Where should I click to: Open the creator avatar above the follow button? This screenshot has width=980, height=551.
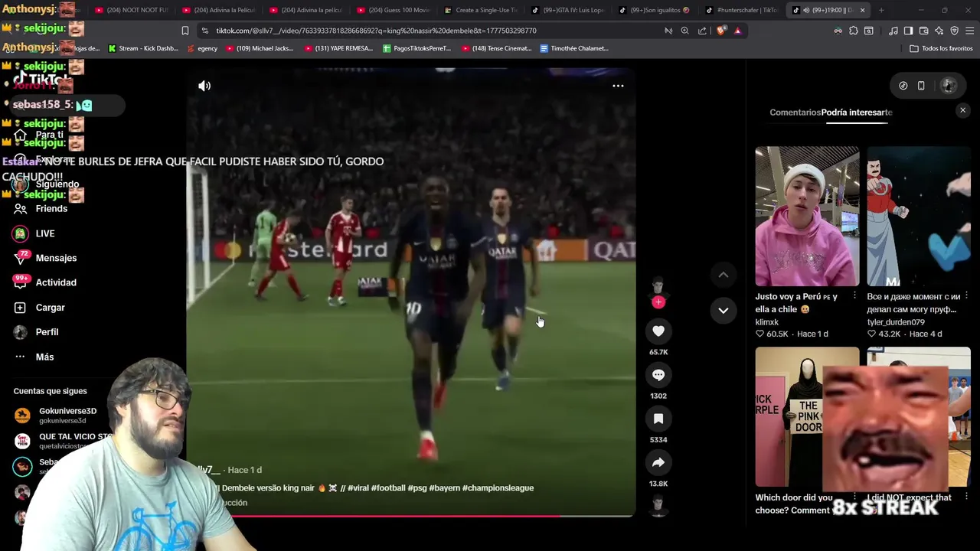(x=658, y=286)
